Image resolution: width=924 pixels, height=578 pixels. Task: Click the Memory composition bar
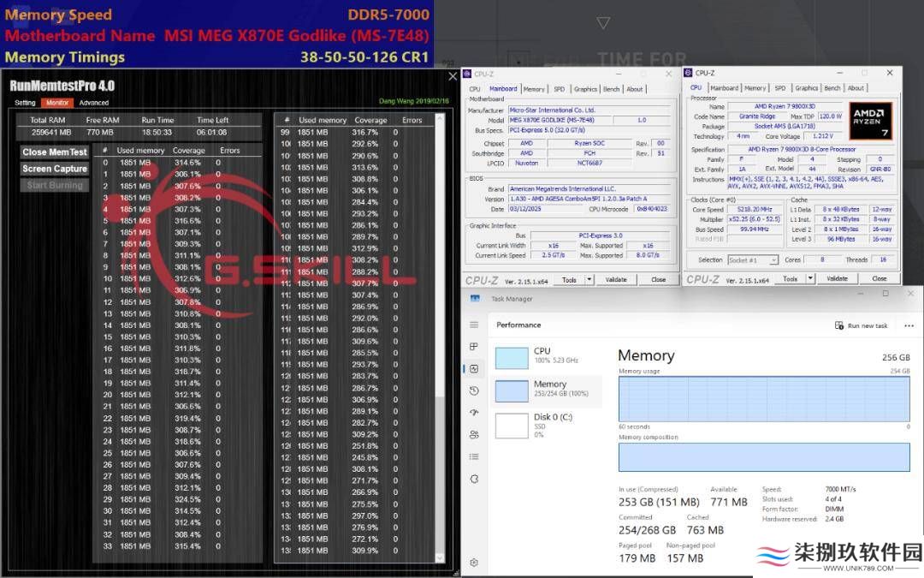click(764, 457)
